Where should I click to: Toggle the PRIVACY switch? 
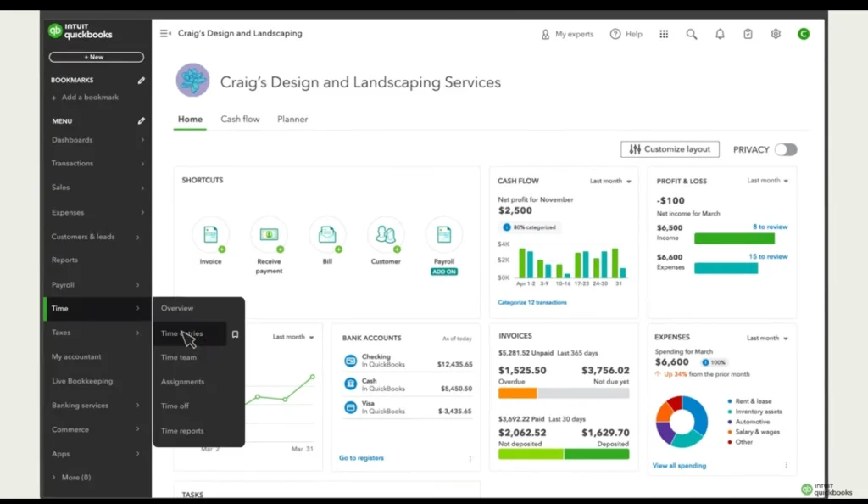pyautogui.click(x=786, y=149)
